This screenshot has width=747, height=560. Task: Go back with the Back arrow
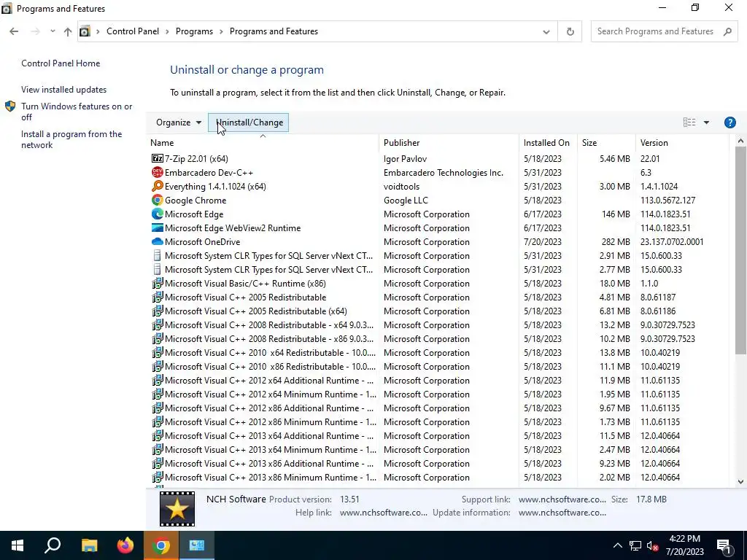click(14, 31)
